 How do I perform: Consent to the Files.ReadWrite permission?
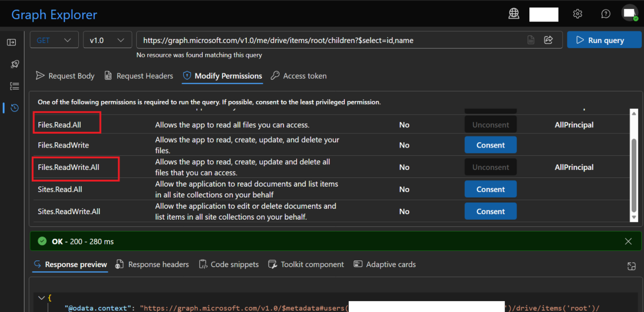click(x=490, y=145)
